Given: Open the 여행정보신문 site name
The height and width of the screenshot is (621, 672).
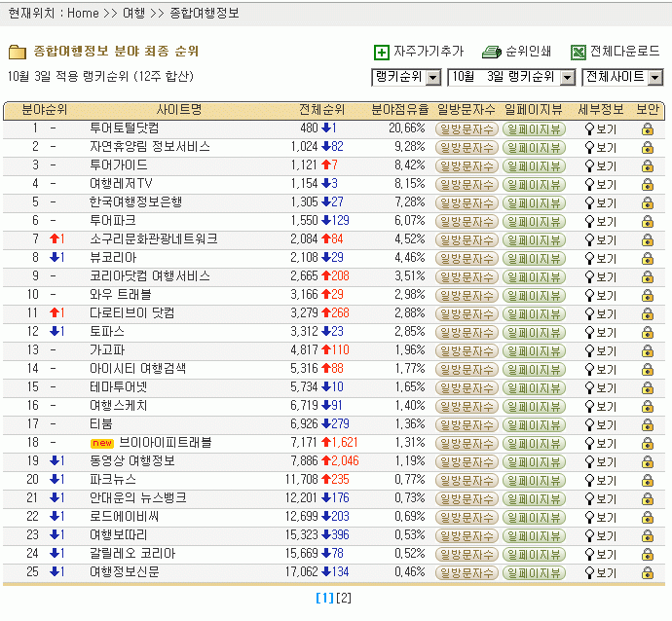Looking at the screenshot, I should click(x=125, y=571).
